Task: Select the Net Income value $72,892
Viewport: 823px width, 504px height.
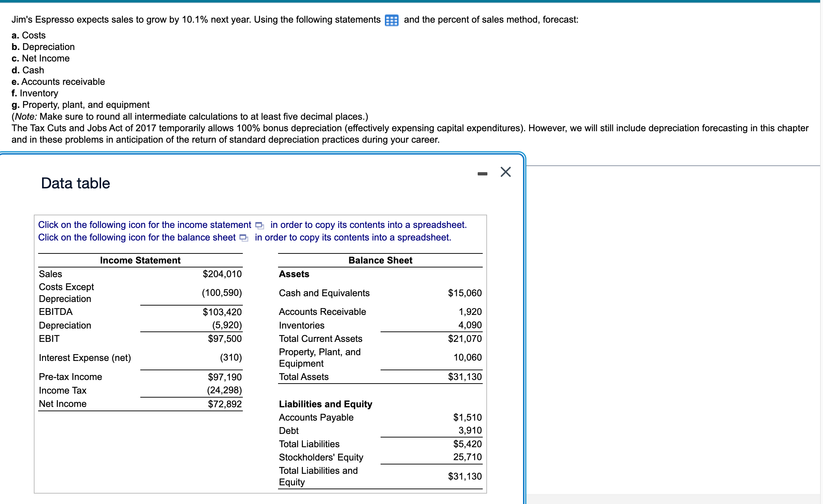Action: tap(224, 404)
